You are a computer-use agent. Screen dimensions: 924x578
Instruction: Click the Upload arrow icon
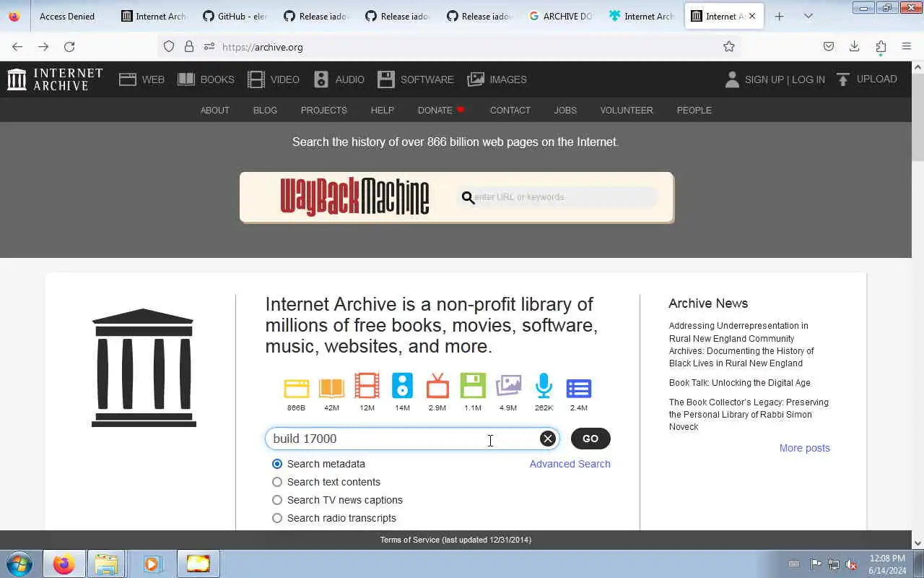click(842, 79)
